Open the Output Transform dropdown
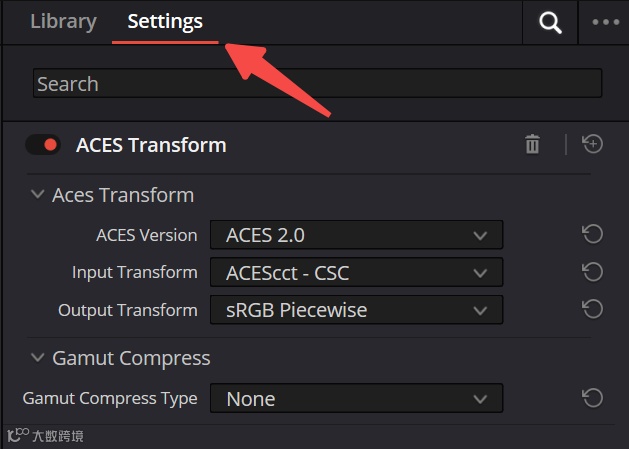The width and height of the screenshot is (629, 449). coord(356,310)
